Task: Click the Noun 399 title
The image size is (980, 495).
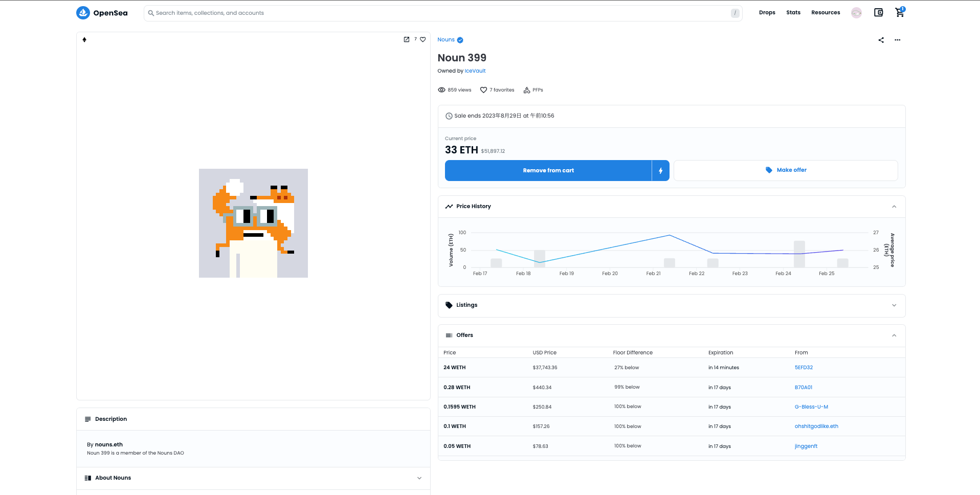Action: coord(462,58)
